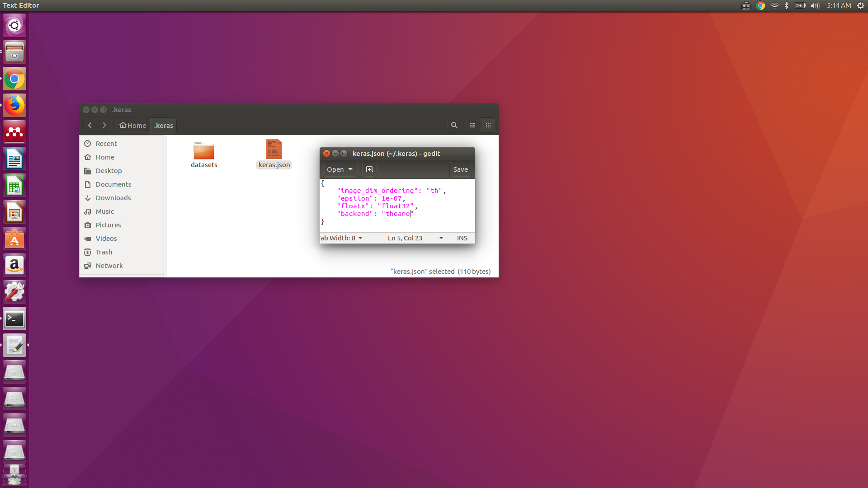Open LibreOffice Calc launcher icon
The height and width of the screenshot is (488, 868).
coord(14,185)
